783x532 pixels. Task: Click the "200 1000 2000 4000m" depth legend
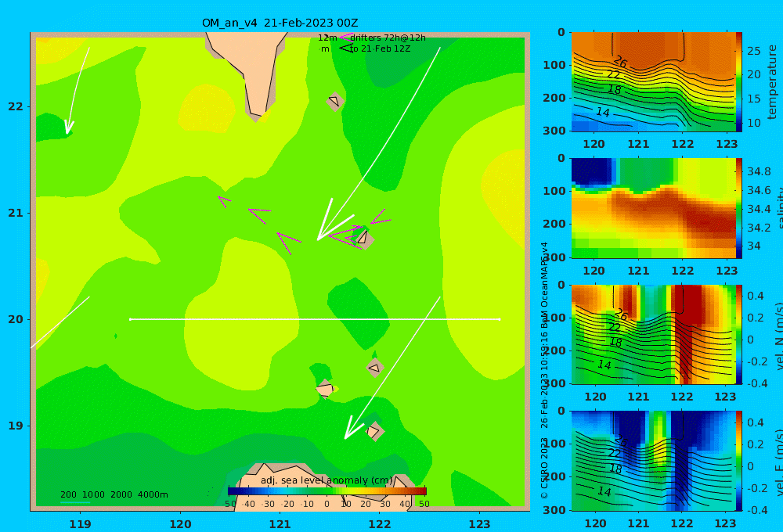[114, 494]
